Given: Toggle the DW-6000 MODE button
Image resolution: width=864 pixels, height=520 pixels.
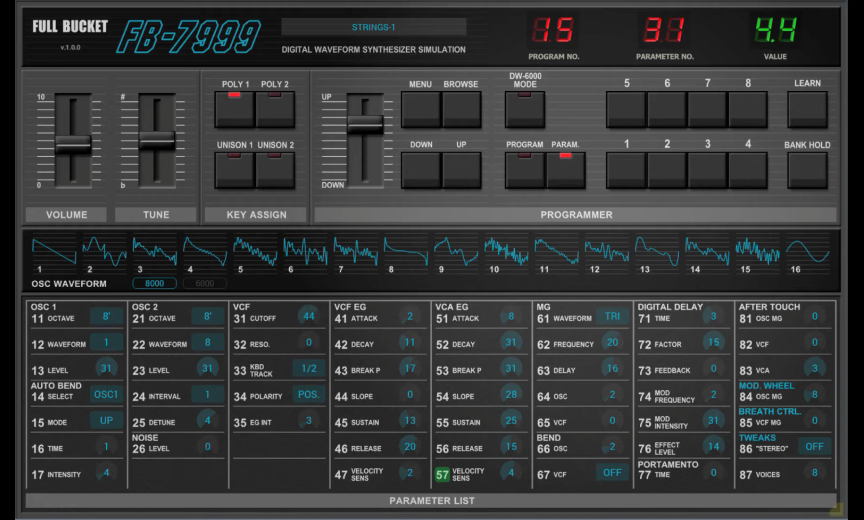Looking at the screenshot, I should [524, 109].
